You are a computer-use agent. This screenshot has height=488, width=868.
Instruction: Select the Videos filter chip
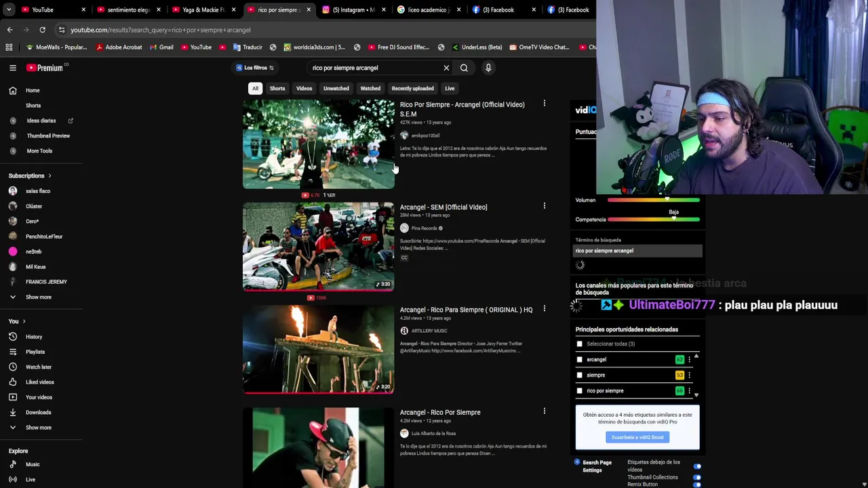[304, 88]
